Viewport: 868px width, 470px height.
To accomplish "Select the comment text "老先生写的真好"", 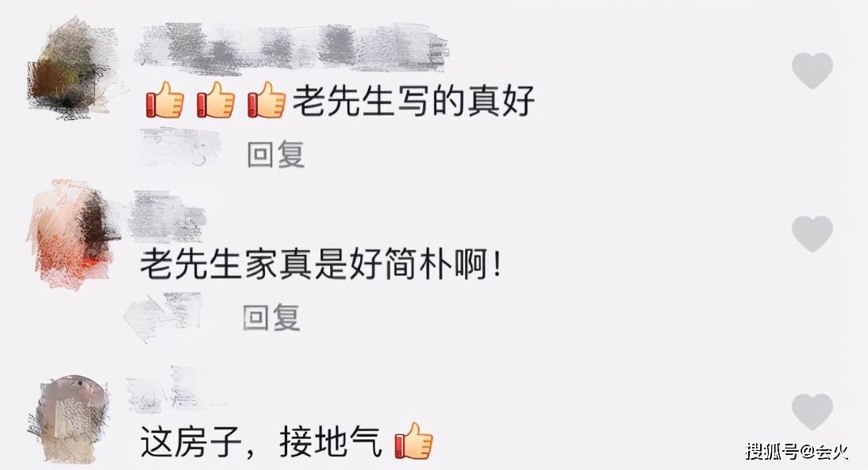I will (413, 101).
